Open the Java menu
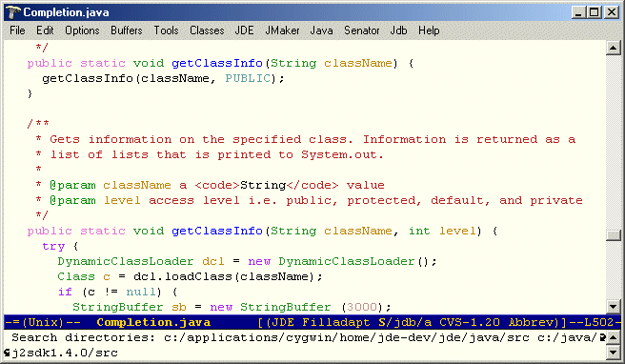This screenshot has width=625, height=364. pos(321,30)
